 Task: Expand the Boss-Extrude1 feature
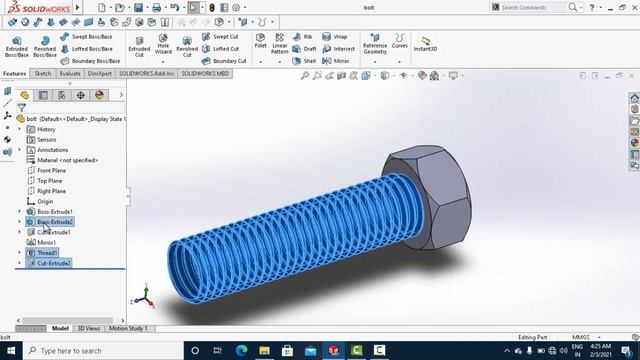point(19,211)
